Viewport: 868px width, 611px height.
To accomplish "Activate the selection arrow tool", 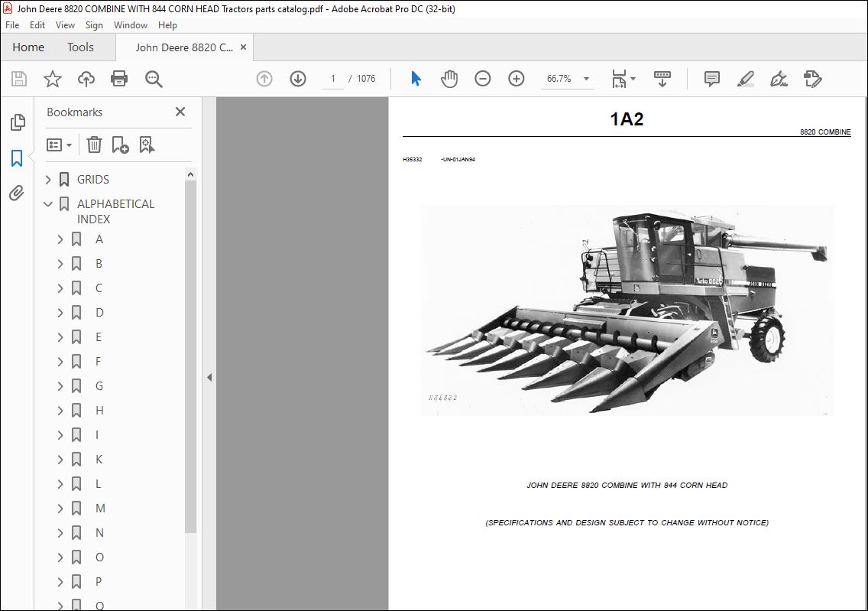I will 416,79.
